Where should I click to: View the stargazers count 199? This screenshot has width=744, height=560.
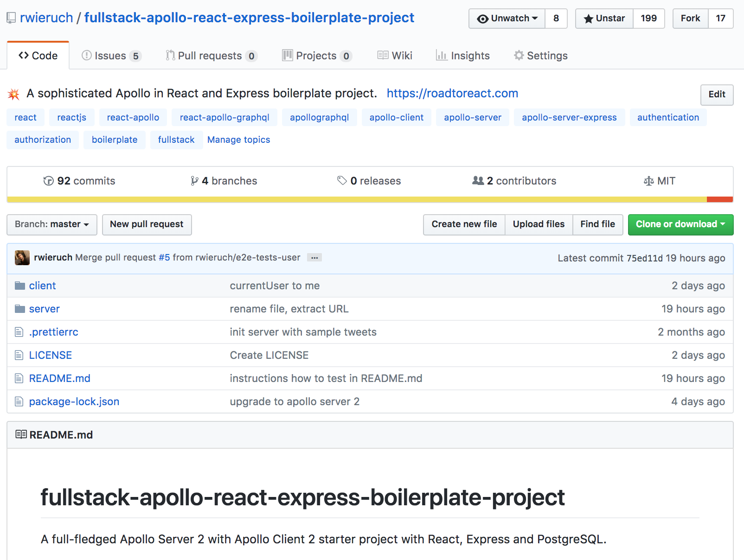click(x=649, y=19)
